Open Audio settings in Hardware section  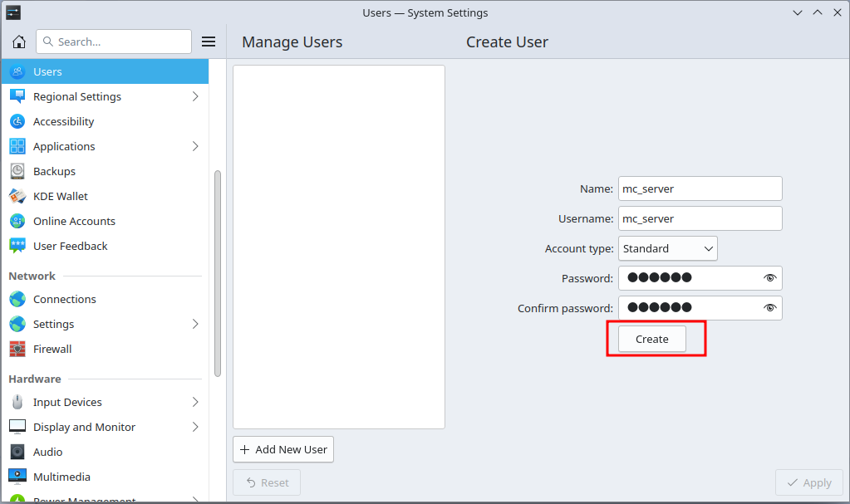click(47, 452)
